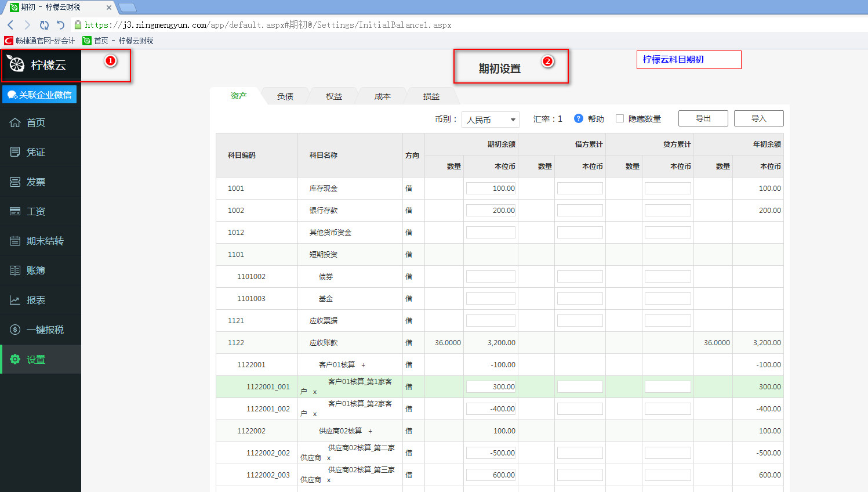Image resolution: width=868 pixels, height=492 pixels.
Task: Open the 凭证 voucher sidebar icon
Action: coord(15,152)
